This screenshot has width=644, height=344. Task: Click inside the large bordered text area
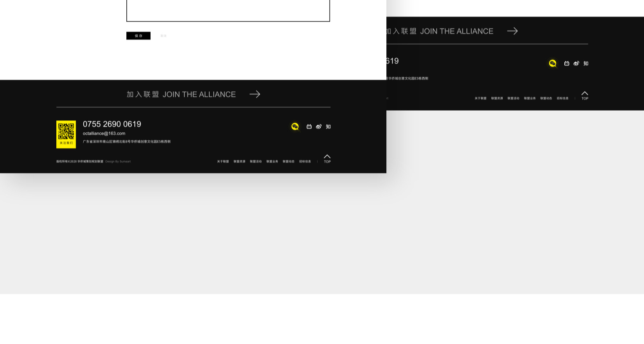pos(228,10)
